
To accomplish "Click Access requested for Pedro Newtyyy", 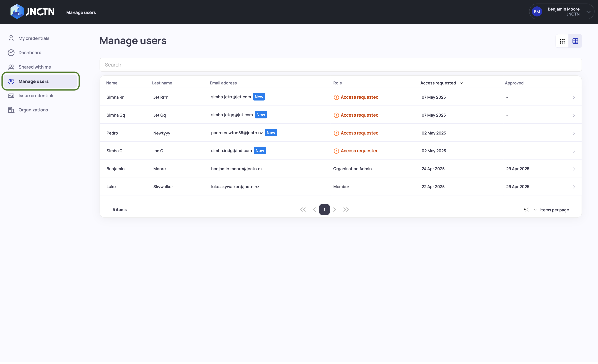I will [x=359, y=133].
